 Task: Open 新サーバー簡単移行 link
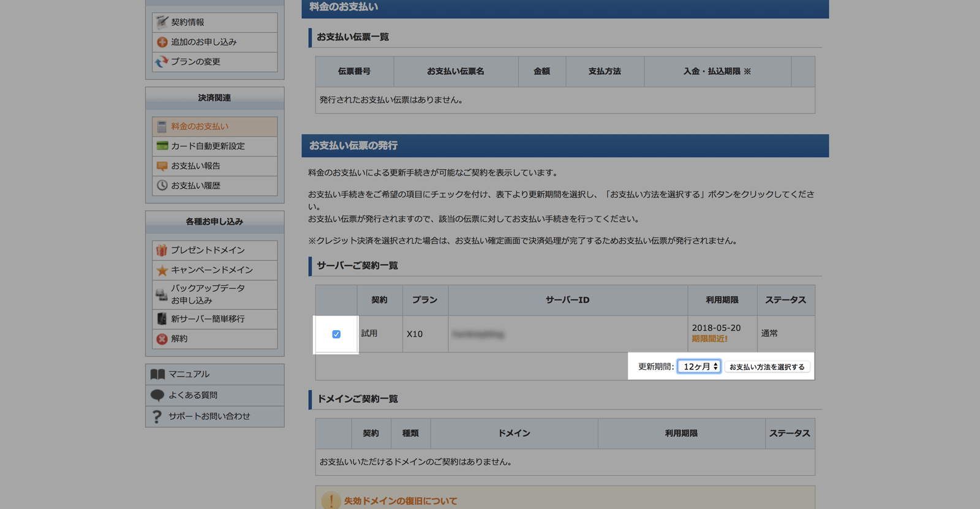(x=215, y=319)
